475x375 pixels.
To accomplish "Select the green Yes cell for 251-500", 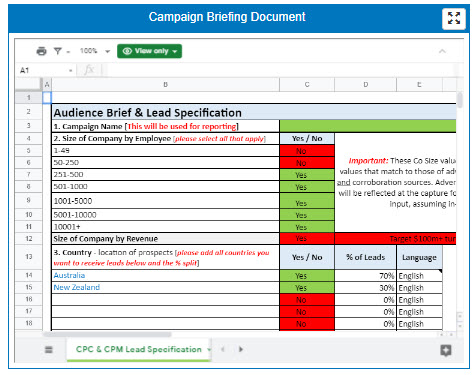I will coord(307,175).
